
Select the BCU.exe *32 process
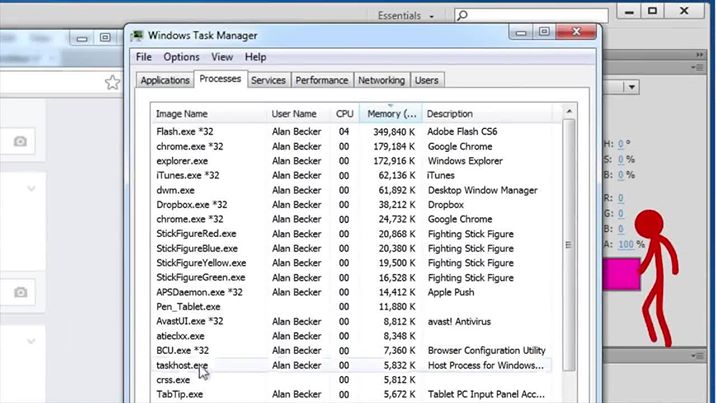(182, 351)
